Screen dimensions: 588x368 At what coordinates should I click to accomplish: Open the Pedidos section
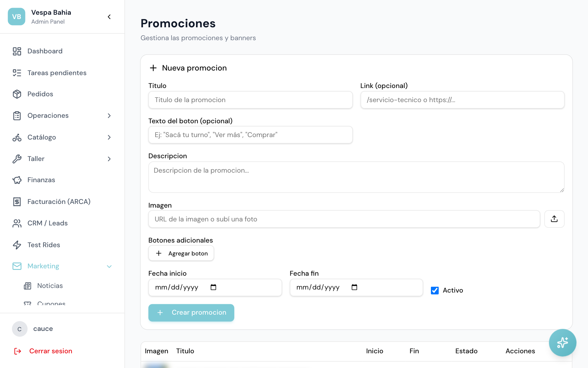62,94
